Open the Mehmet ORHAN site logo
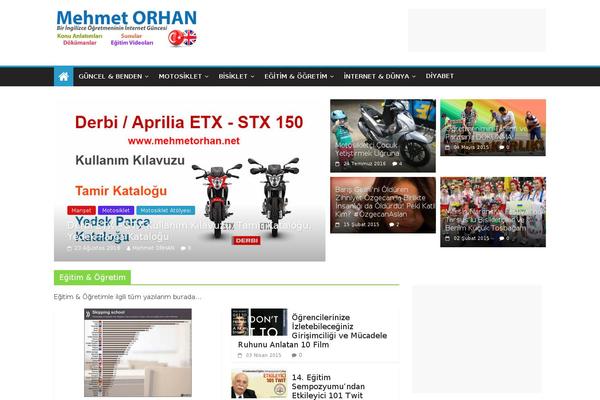 [126, 29]
